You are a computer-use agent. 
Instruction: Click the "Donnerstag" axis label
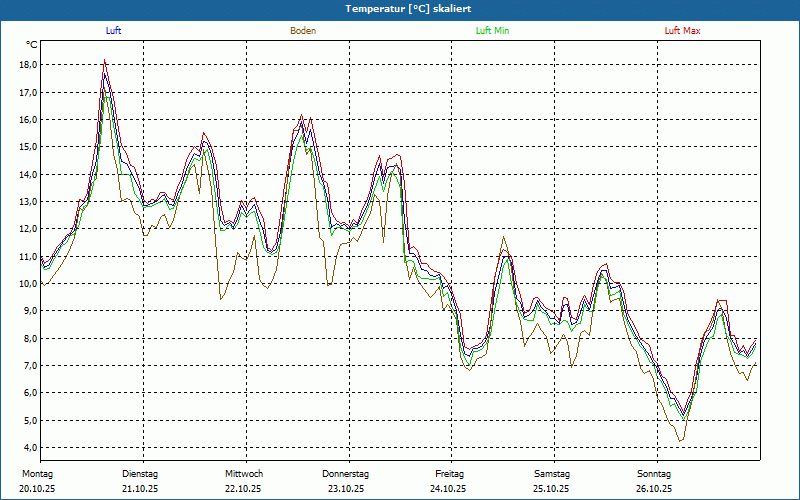coord(346,473)
